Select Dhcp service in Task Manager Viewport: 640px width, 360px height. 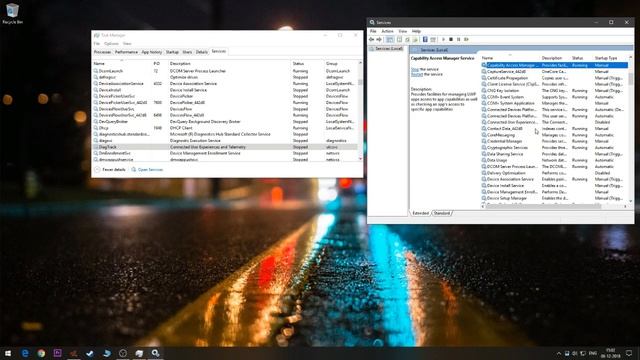click(225, 128)
